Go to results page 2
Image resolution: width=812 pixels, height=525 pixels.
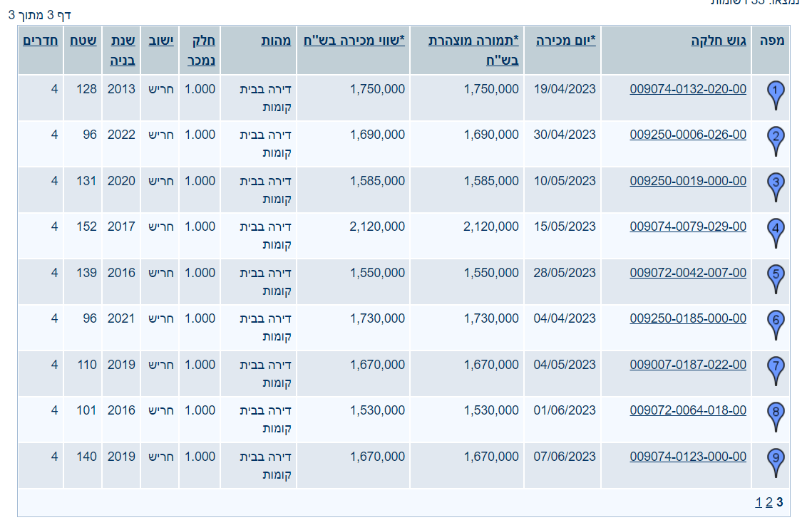coord(769,502)
